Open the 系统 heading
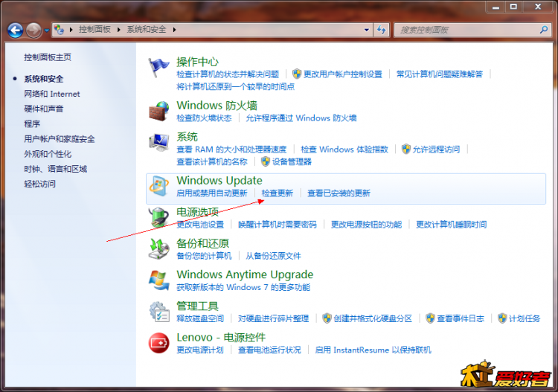This screenshot has height=392, width=558. (187, 137)
